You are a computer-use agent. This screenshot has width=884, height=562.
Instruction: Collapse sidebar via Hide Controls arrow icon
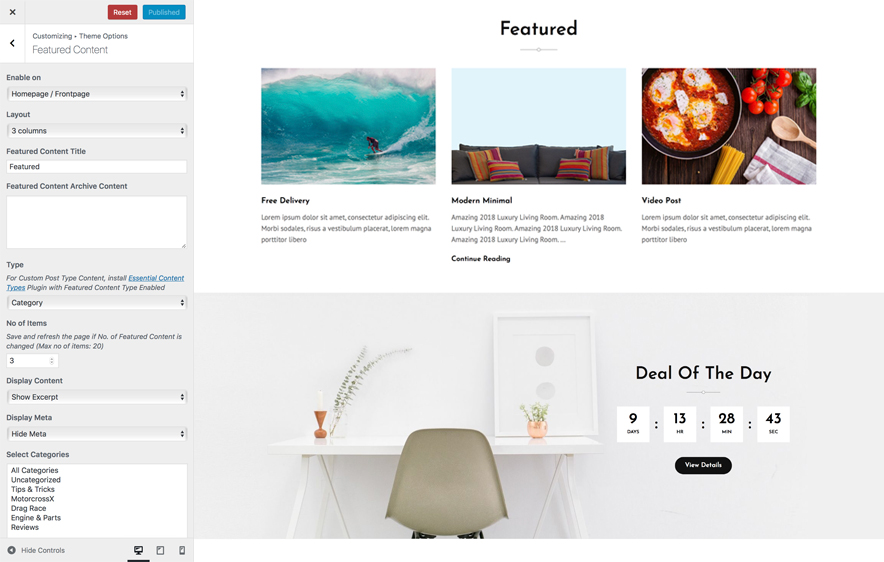11,550
